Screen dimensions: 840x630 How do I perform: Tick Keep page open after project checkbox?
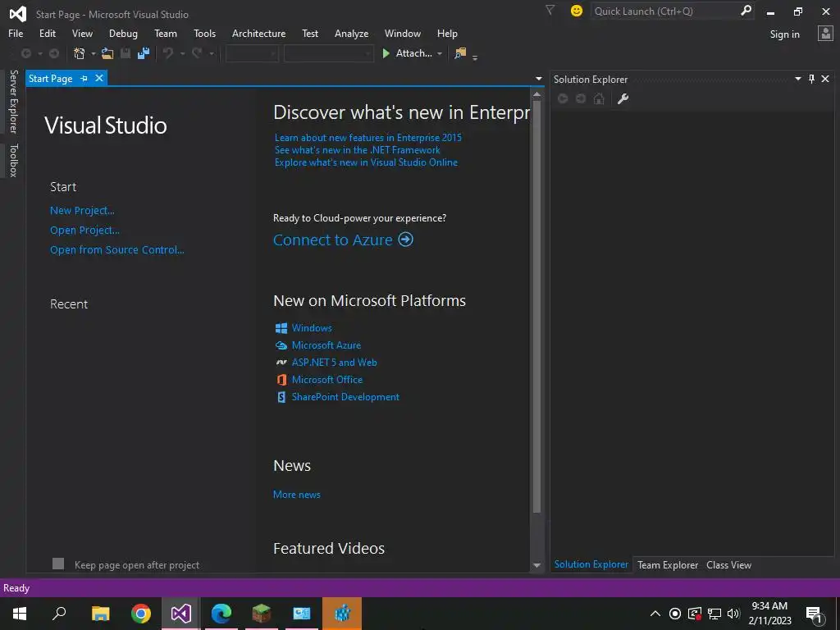coord(58,564)
